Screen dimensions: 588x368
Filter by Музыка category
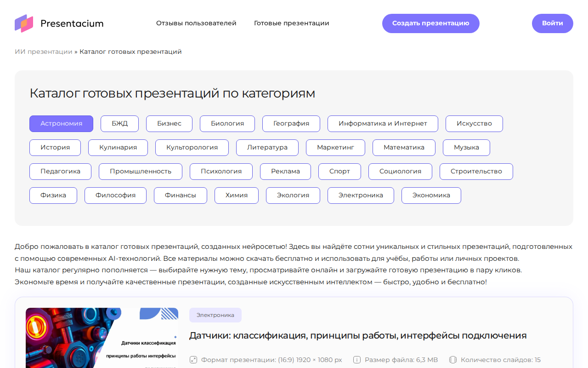click(467, 148)
